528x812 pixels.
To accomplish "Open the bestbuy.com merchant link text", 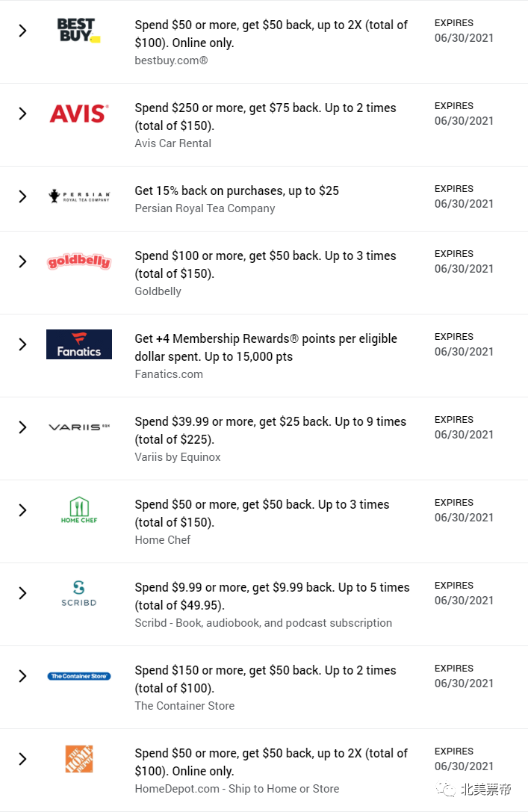I will pos(171,61).
